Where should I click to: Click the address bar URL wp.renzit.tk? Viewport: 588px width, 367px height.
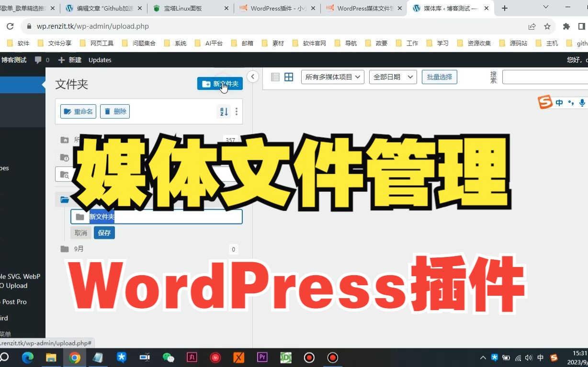pos(93,27)
